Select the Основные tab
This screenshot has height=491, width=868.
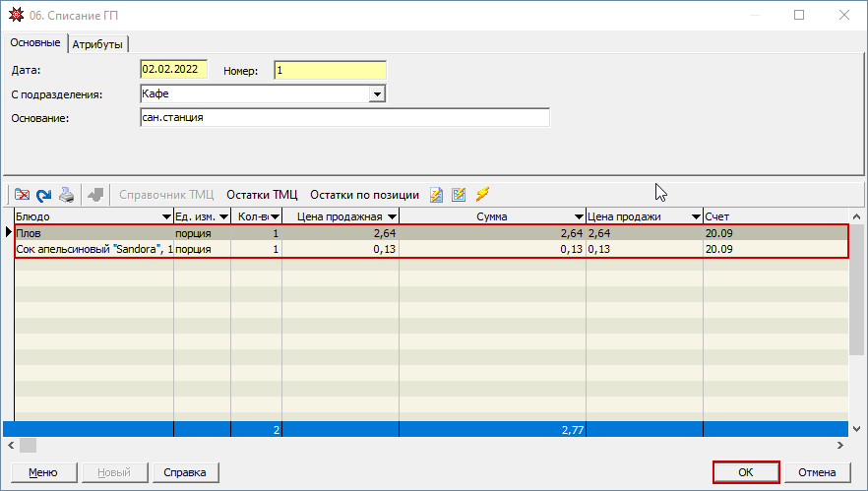pyautogui.click(x=35, y=42)
